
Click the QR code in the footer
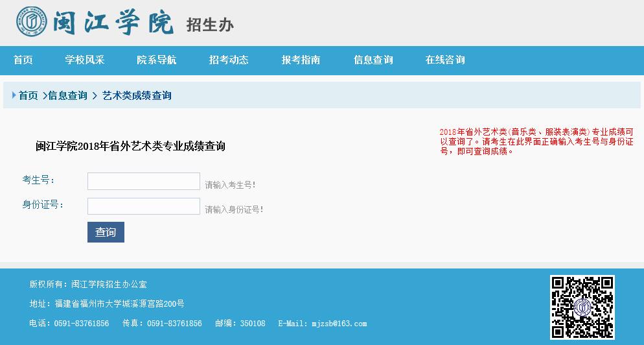point(582,307)
